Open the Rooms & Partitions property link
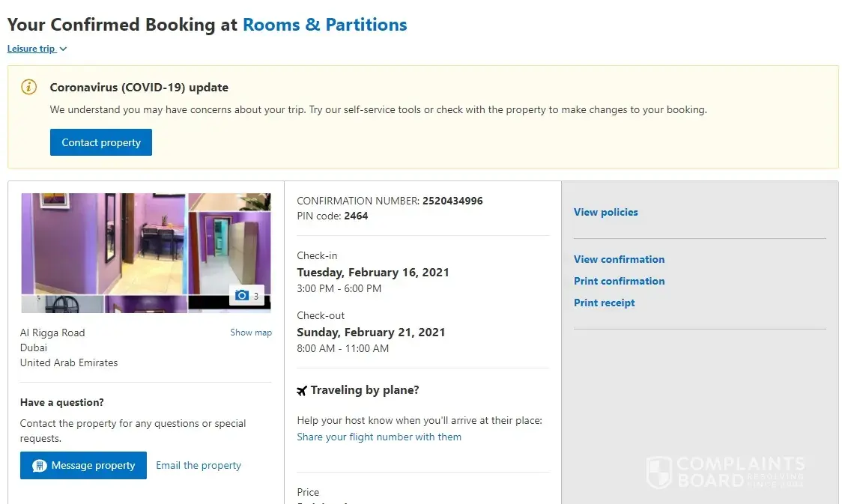 click(x=324, y=25)
